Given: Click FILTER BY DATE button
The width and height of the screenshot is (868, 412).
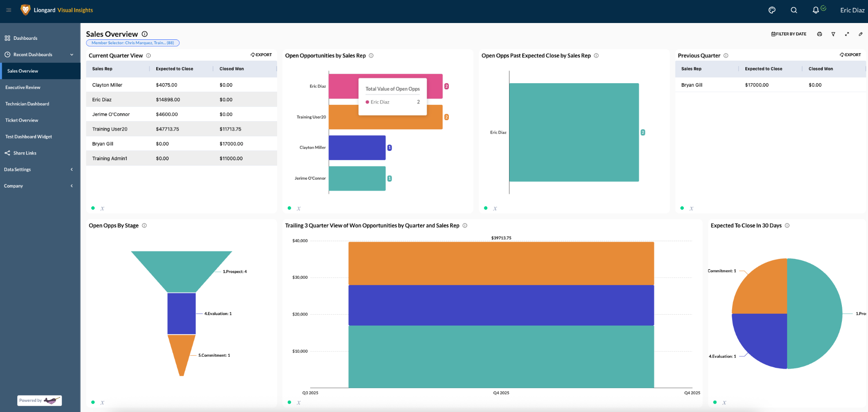Looking at the screenshot, I should [x=789, y=34].
